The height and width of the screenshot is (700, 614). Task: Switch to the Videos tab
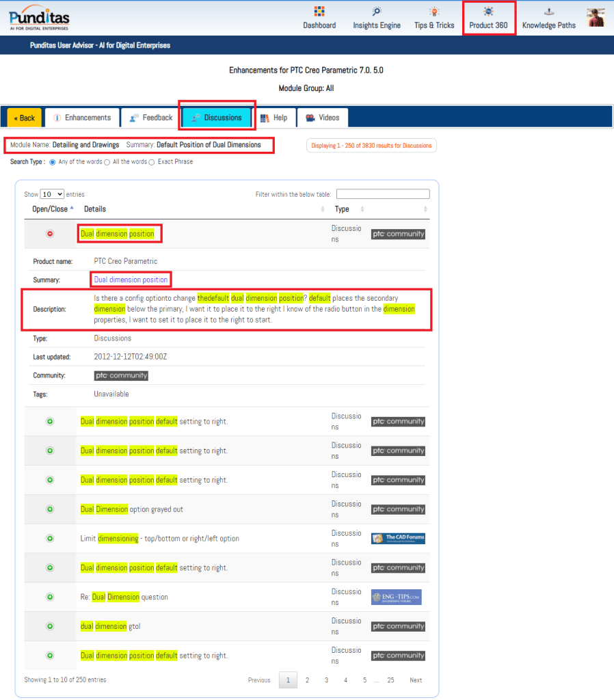tap(322, 118)
